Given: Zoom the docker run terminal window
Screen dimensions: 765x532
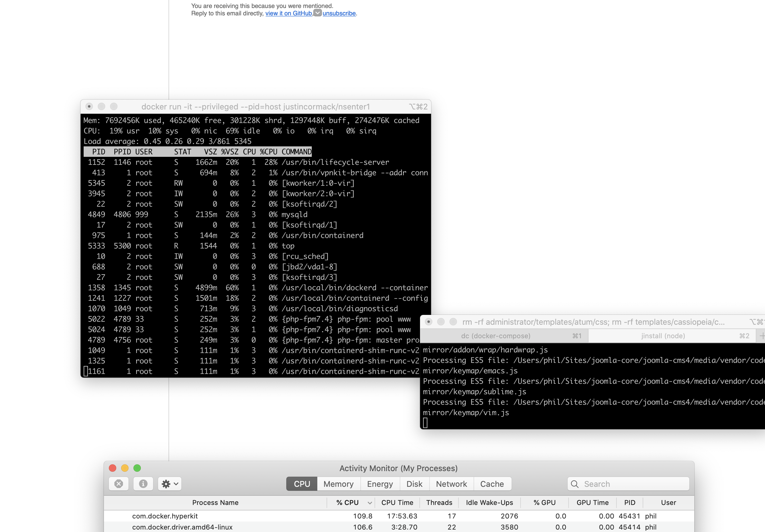Looking at the screenshot, I should click(x=114, y=106).
